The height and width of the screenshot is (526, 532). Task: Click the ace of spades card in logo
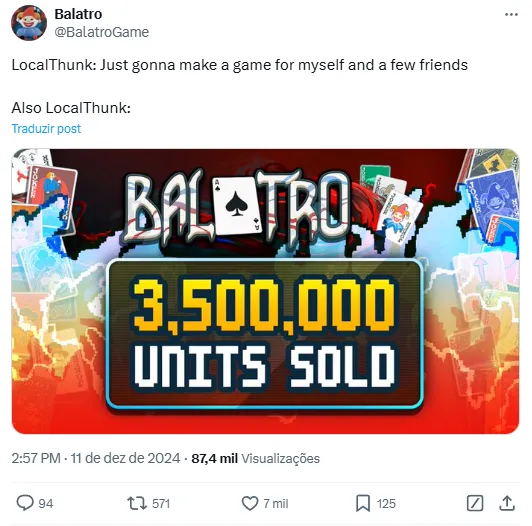pyautogui.click(x=237, y=205)
